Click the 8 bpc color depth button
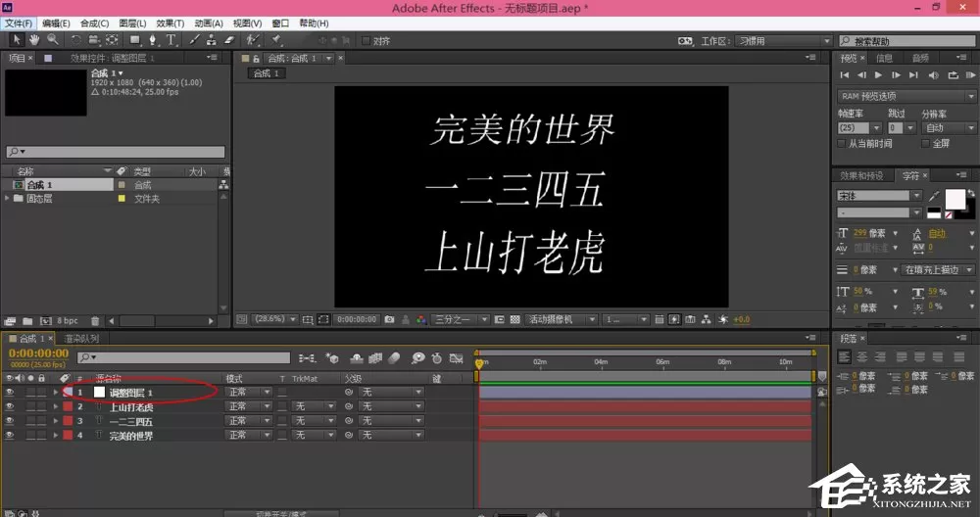Viewport: 980px width, 517px height. (68, 321)
